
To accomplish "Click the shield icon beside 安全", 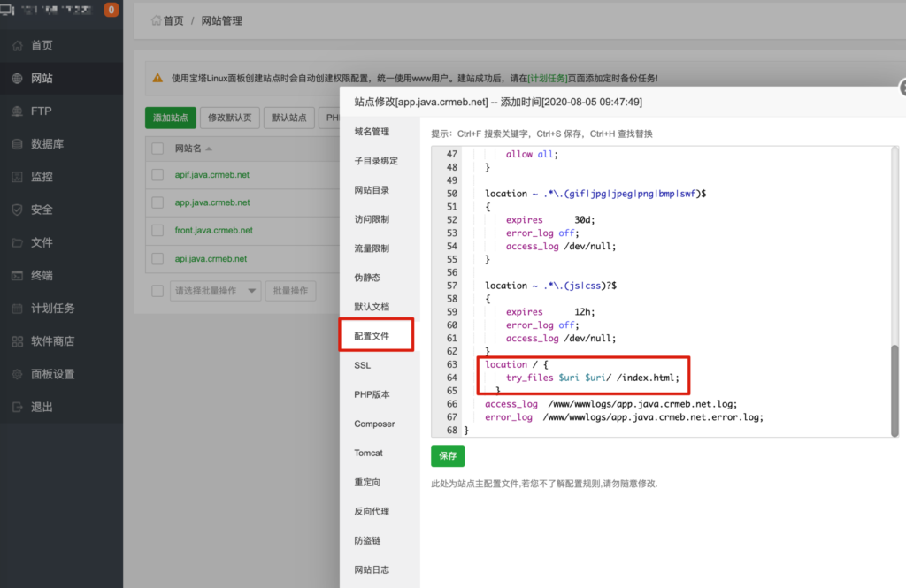I will (x=18, y=210).
